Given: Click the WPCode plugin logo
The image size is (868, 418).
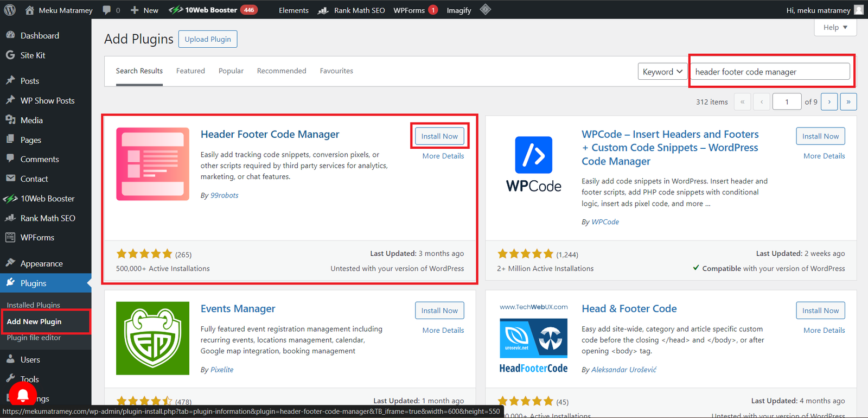Looking at the screenshot, I should (534, 164).
